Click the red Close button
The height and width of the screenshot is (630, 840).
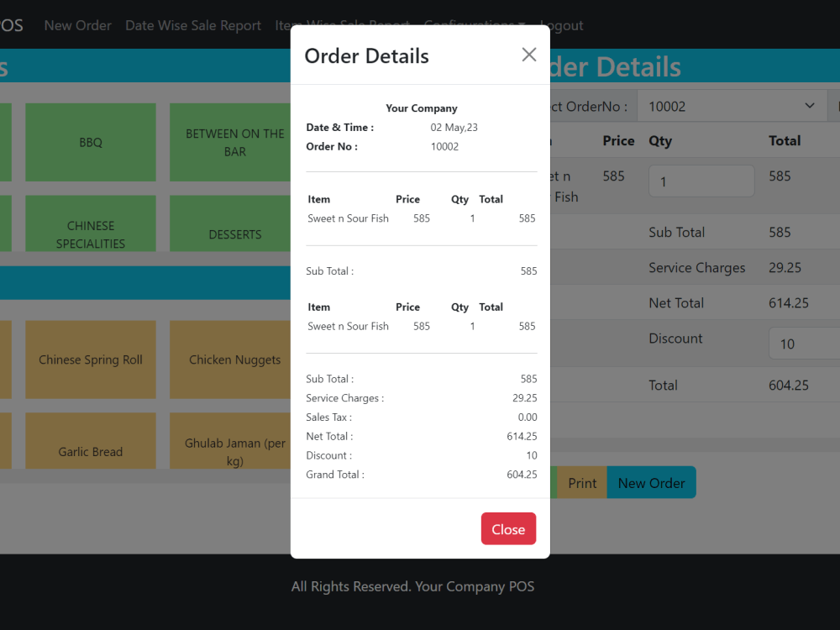click(x=508, y=528)
